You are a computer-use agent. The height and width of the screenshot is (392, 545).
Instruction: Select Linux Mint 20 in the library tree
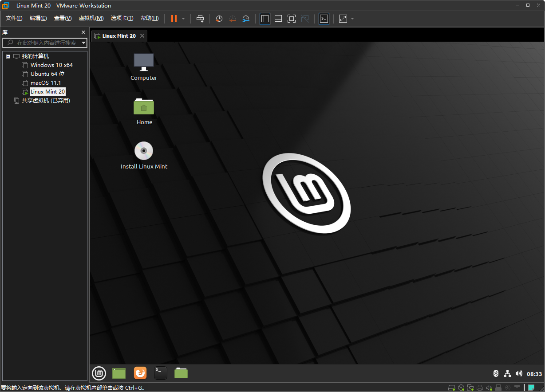pos(47,92)
